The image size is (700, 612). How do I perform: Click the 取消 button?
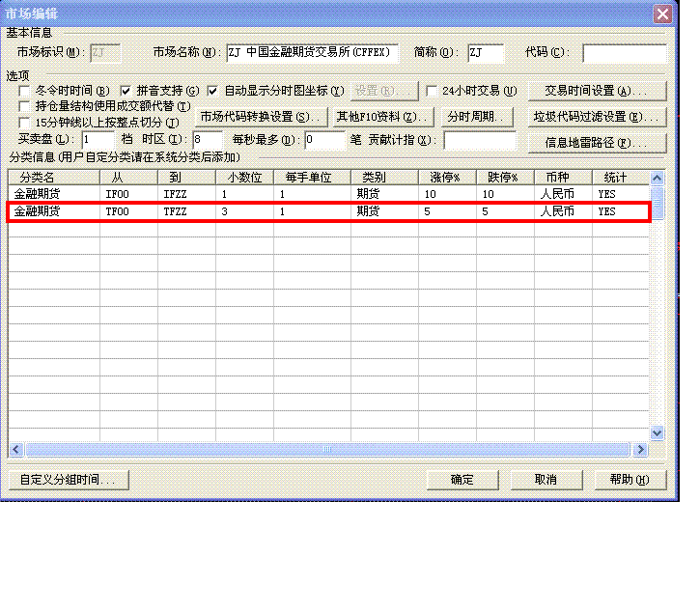click(x=546, y=480)
